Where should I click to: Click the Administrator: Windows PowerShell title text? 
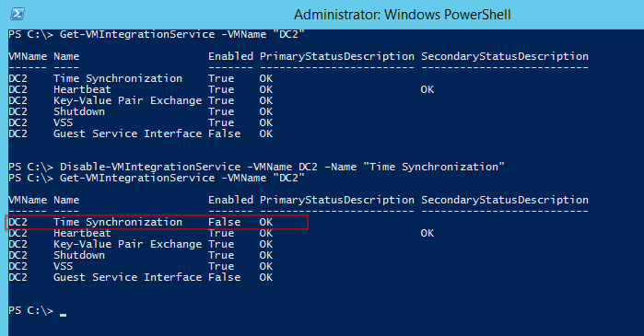pyautogui.click(x=402, y=15)
